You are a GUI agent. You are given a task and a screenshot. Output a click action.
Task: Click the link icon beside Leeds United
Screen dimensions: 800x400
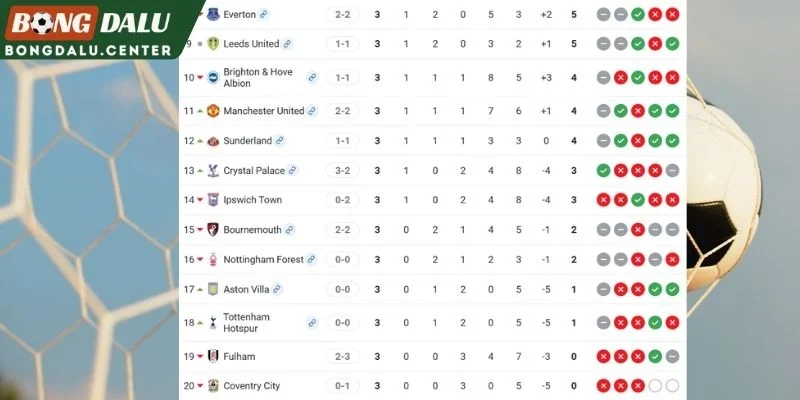(x=287, y=44)
